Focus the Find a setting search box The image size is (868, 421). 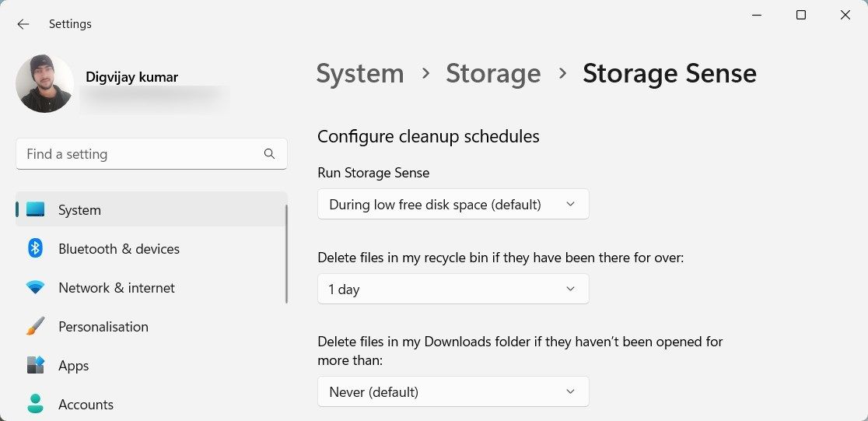coord(152,154)
